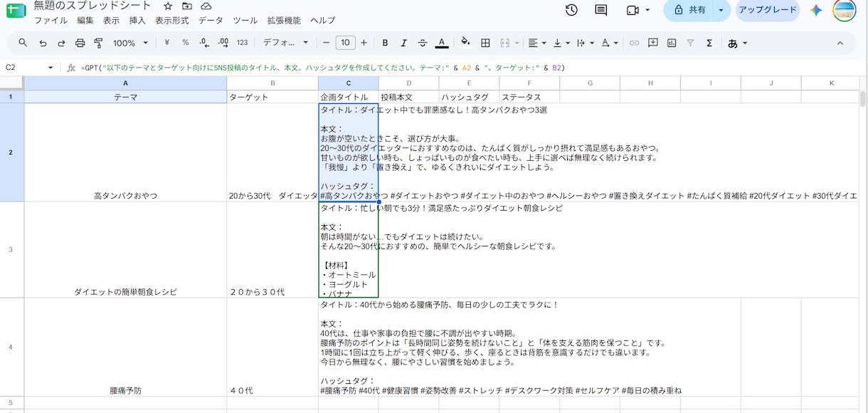Open the comments history icon
This screenshot has height=413, width=868.
click(x=601, y=10)
